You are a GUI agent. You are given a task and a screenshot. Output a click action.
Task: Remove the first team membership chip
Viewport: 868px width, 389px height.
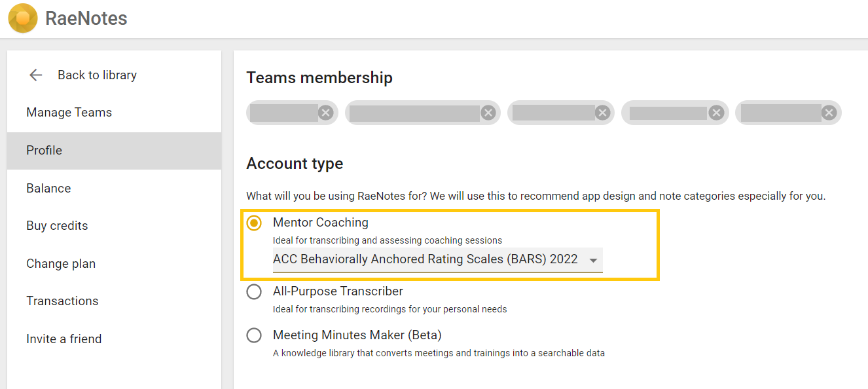point(326,113)
